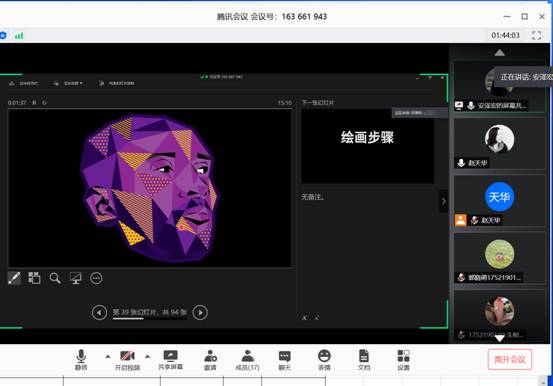
Task: Leave the meeting with the red button
Action: pyautogui.click(x=510, y=359)
